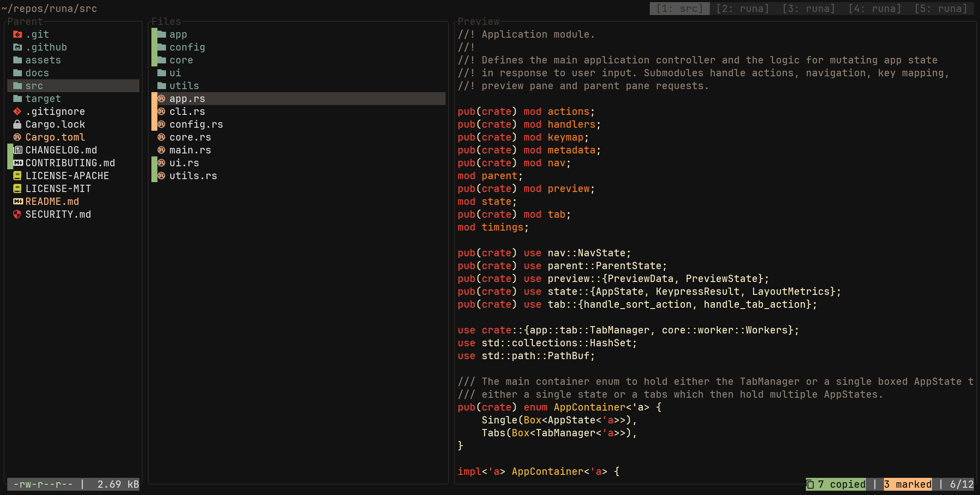The image size is (980, 495).
Task: Click 'mod timings' line in preview
Action: pos(493,227)
